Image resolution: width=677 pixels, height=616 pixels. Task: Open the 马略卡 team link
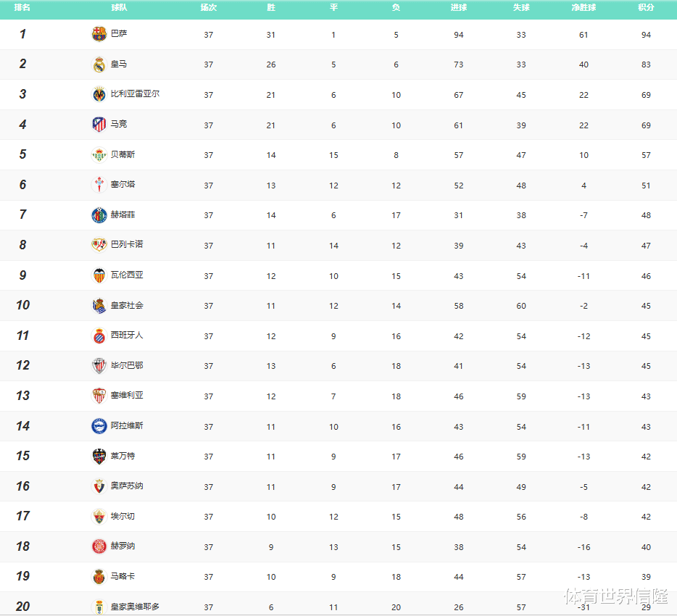coord(122,576)
